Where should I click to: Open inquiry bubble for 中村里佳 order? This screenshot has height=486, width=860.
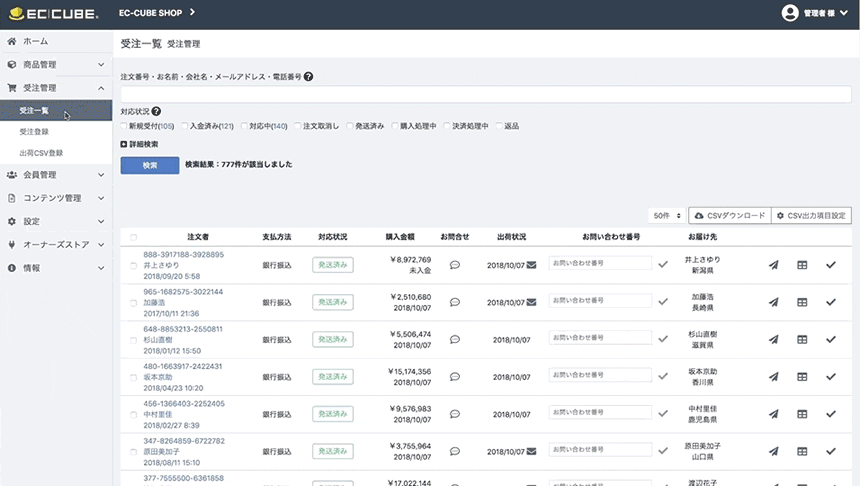(x=455, y=414)
